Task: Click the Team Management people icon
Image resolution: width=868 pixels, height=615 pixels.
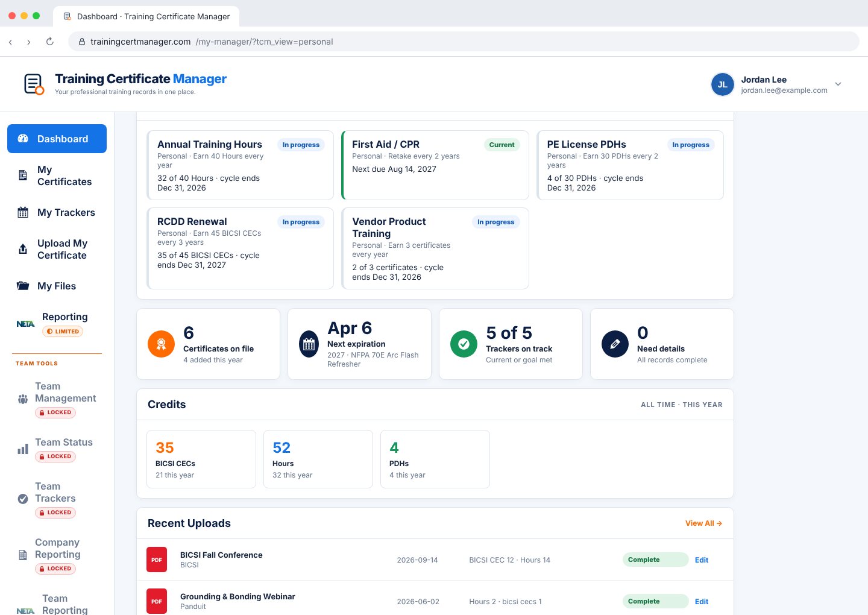Action: 23,399
